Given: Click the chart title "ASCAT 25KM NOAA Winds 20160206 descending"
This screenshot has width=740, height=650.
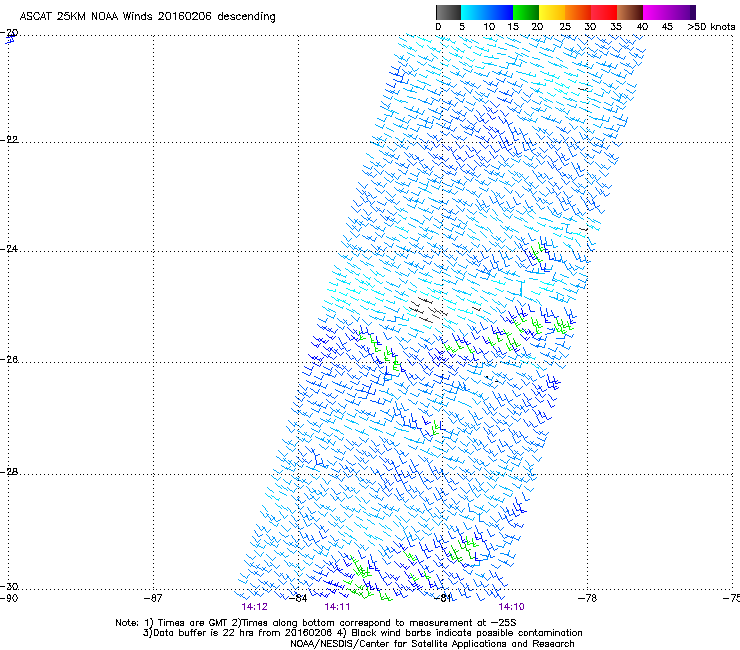Looking at the screenshot, I should [147, 16].
